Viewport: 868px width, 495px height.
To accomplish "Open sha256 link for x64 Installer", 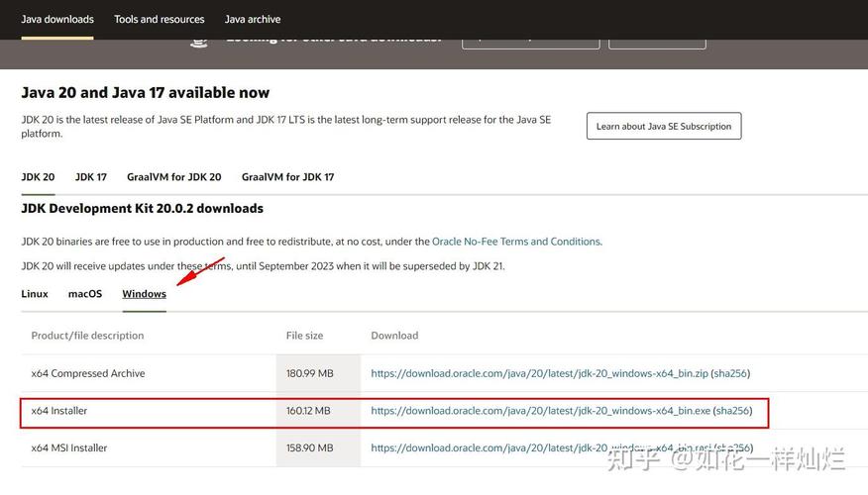I will pos(732,411).
